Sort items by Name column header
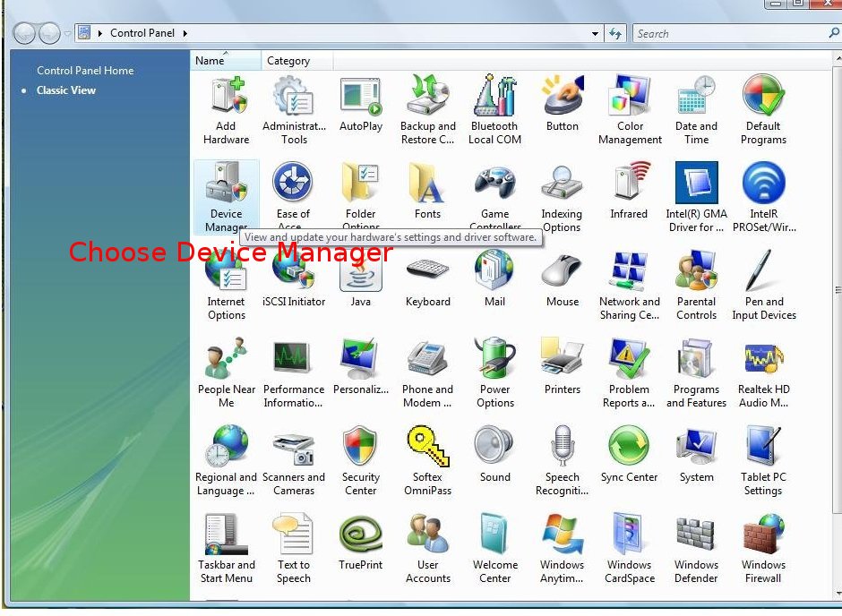842x616 pixels. (x=226, y=61)
